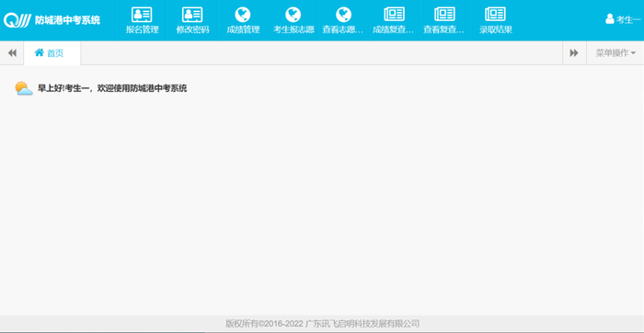Image resolution: width=644 pixels, height=333 pixels.
Task: Click the weather sun-cloud greeting icon
Action: 24,88
